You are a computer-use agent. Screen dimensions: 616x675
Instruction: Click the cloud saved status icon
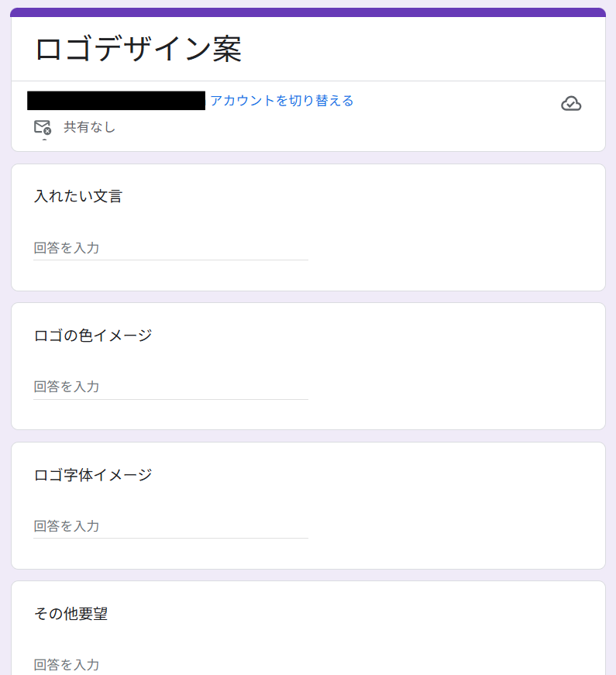click(x=571, y=104)
